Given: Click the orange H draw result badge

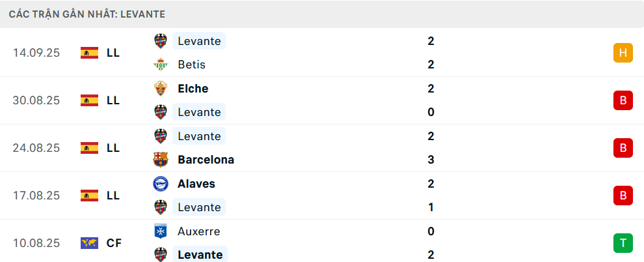Looking at the screenshot, I should [x=623, y=53].
